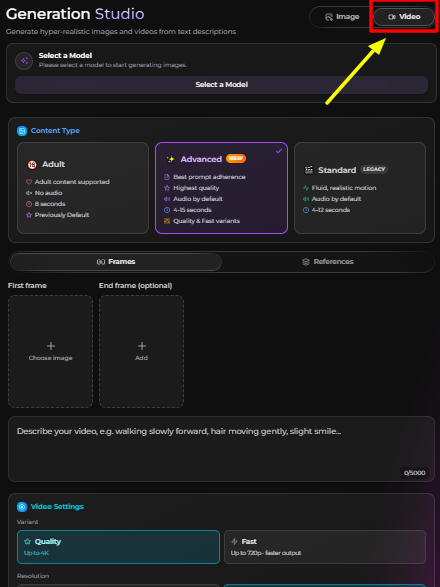440x587 pixels.
Task: Click the NEW badge on Advanced
Action: [x=236, y=158]
